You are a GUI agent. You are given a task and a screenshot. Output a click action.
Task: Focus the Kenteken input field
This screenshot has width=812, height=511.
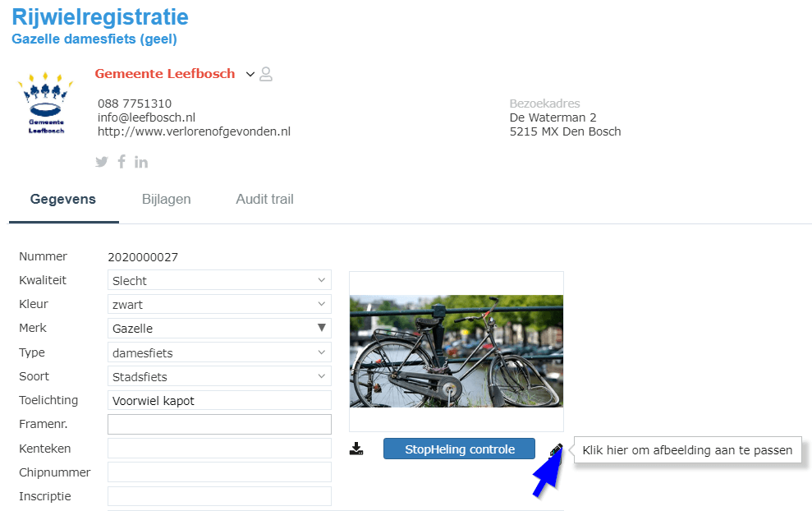(219, 449)
